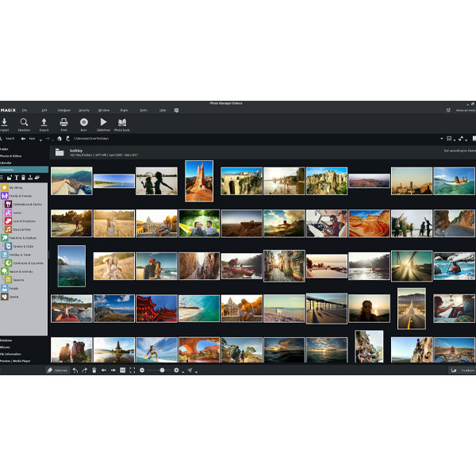Image resolution: width=476 pixels, height=476 pixels.
Task: Open the thumbnail zoom dropdown arrow
Action: [x=183, y=372]
